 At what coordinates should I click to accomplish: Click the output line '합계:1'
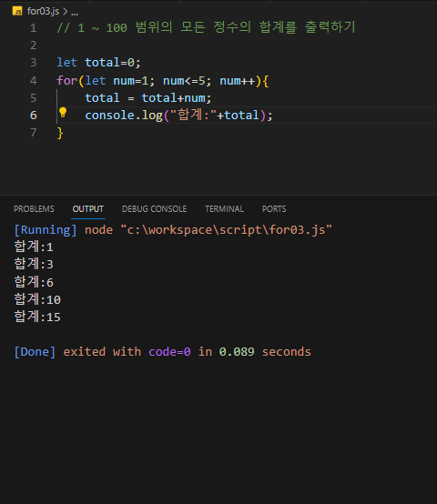(x=34, y=247)
